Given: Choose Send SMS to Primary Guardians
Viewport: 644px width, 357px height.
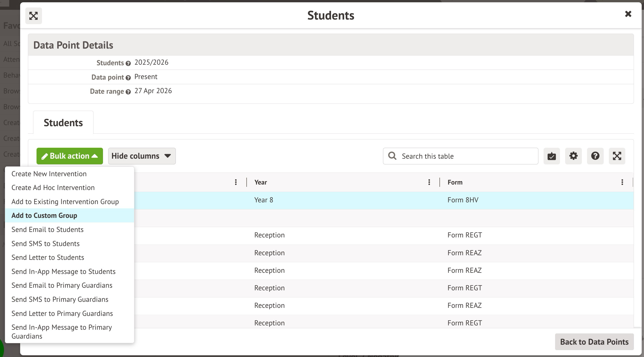Looking at the screenshot, I should coord(60,300).
